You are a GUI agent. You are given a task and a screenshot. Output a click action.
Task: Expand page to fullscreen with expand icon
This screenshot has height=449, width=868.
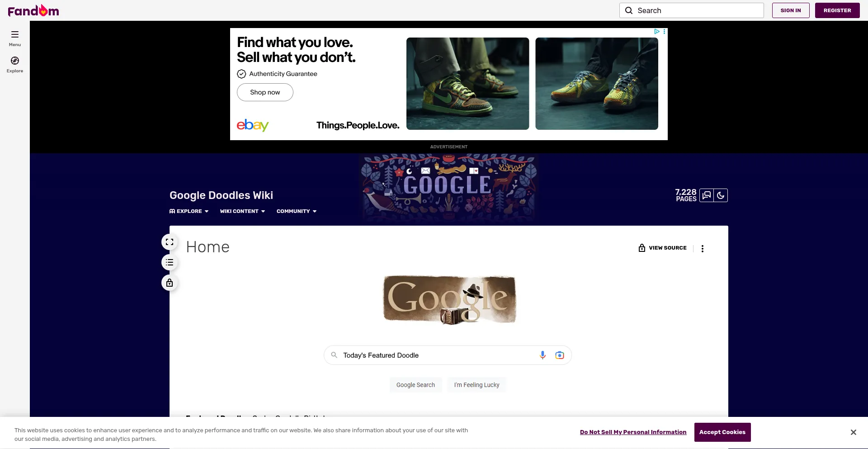[170, 242]
